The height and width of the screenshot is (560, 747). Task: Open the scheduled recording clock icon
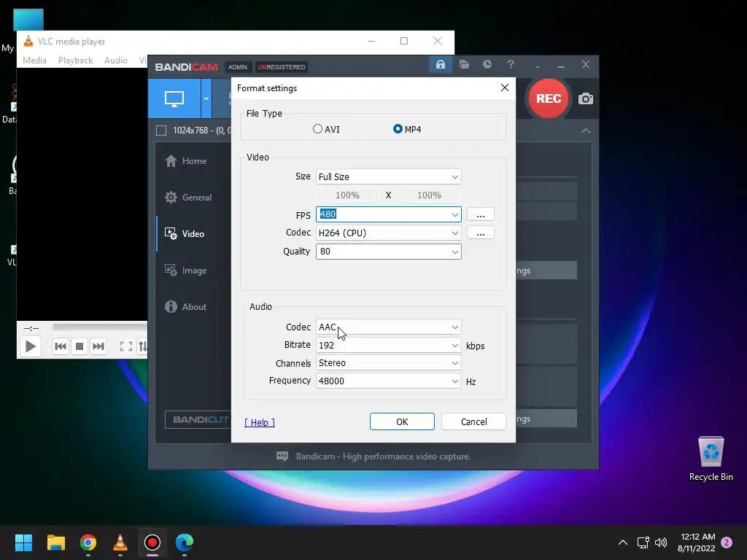click(x=487, y=64)
